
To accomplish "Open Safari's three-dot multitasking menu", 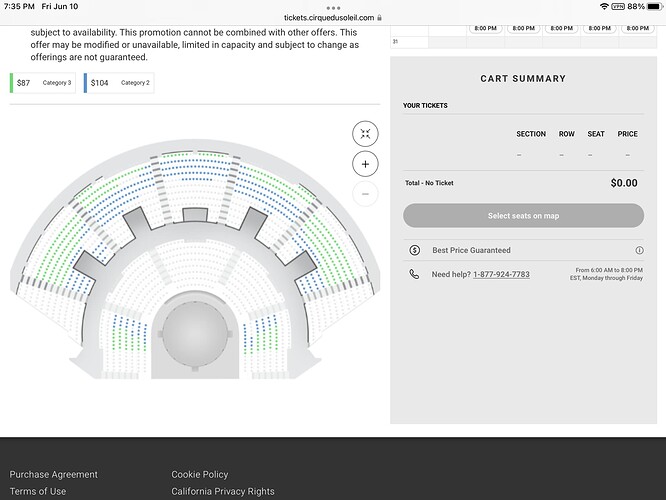I will pyautogui.click(x=333, y=7).
